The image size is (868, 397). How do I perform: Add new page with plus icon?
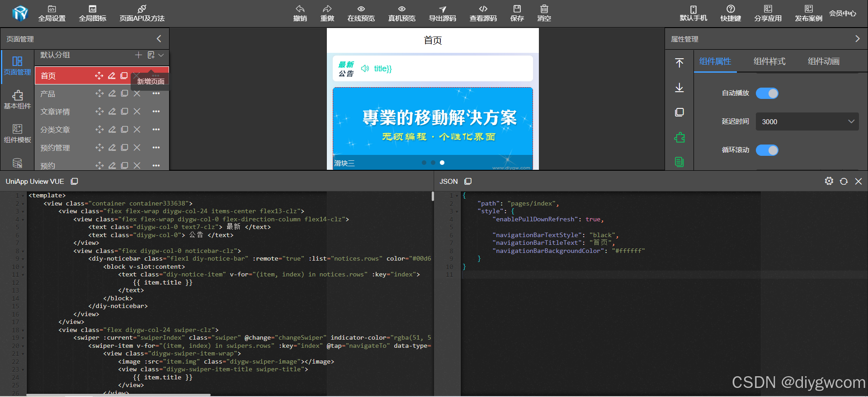coord(138,55)
